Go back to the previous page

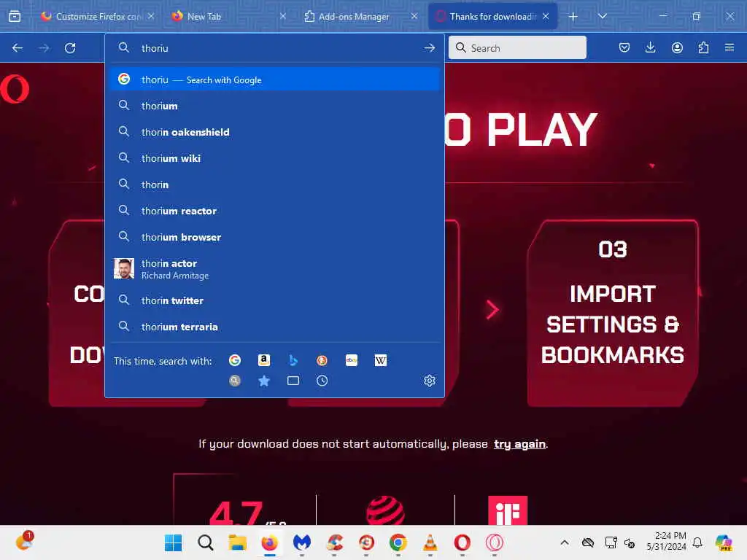[x=18, y=48]
